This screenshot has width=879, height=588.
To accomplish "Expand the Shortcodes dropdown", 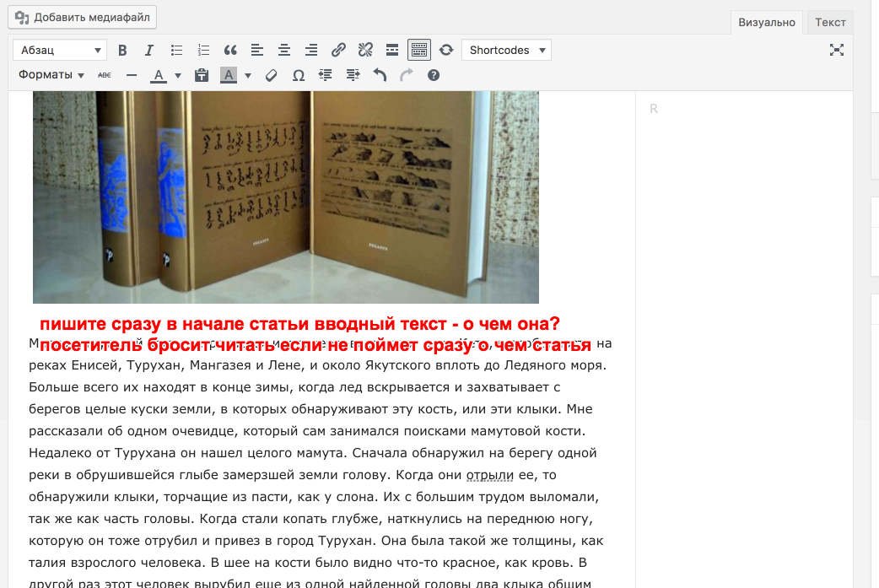I will [507, 51].
